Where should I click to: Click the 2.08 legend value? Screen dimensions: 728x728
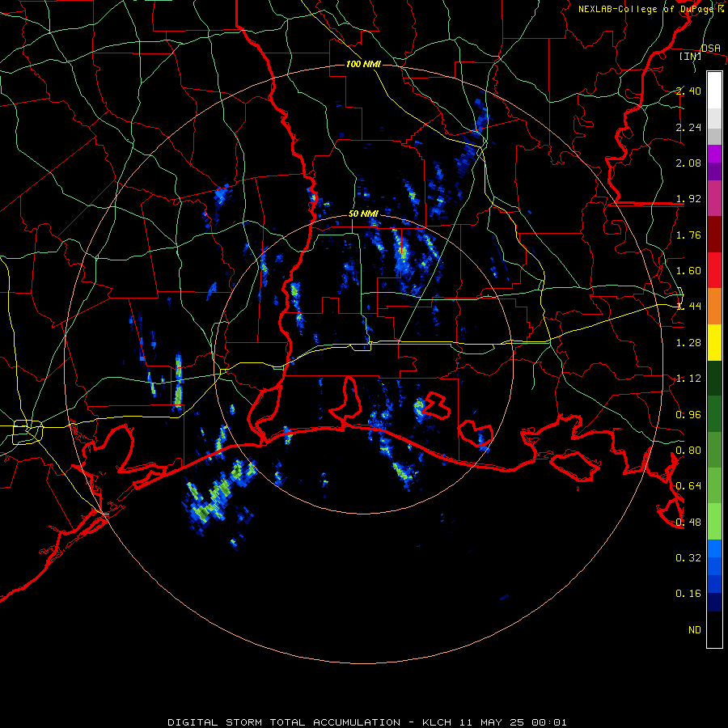pyautogui.click(x=688, y=163)
